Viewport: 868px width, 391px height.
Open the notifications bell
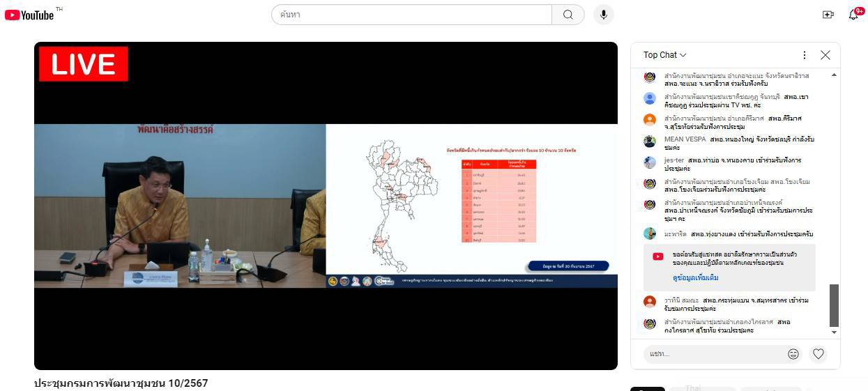click(x=853, y=15)
